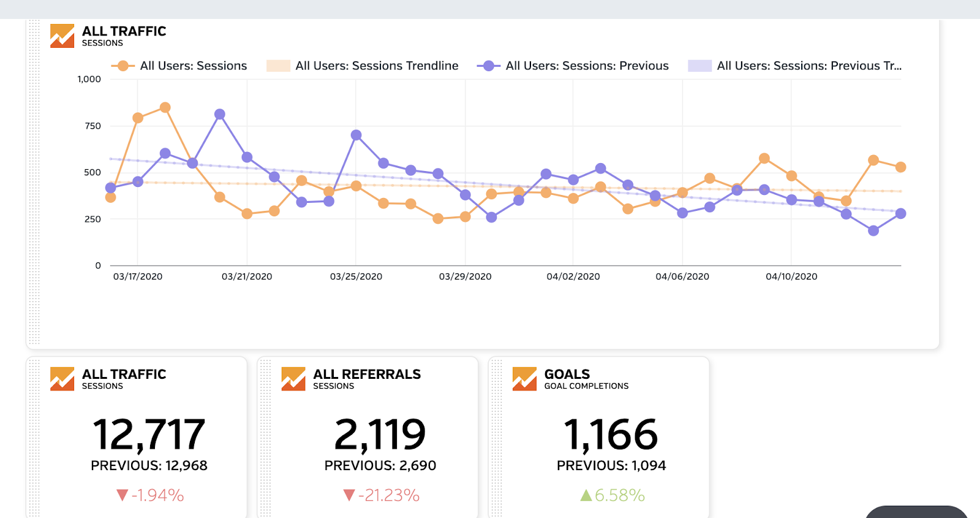Click the PREVIOUS: 2,690 text
This screenshot has width=980, height=518.
click(x=380, y=466)
